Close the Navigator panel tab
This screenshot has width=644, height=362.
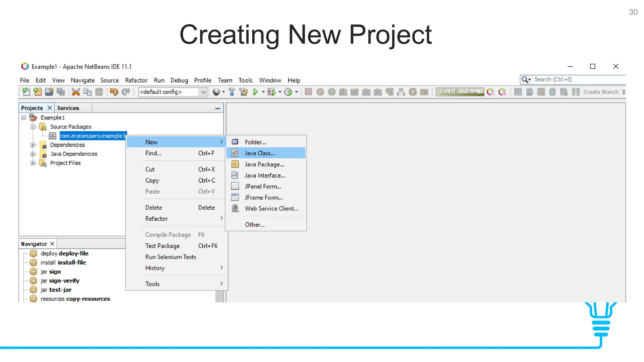click(x=52, y=244)
